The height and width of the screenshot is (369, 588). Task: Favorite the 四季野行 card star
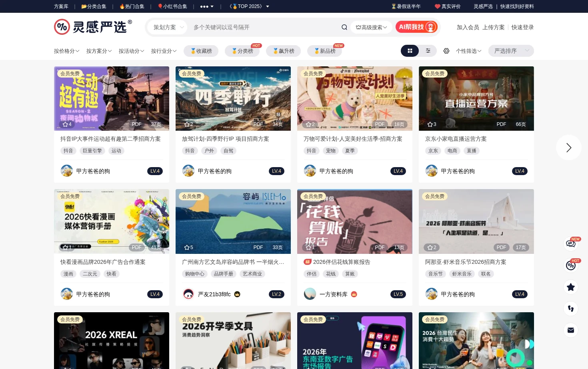pyautogui.click(x=186, y=124)
